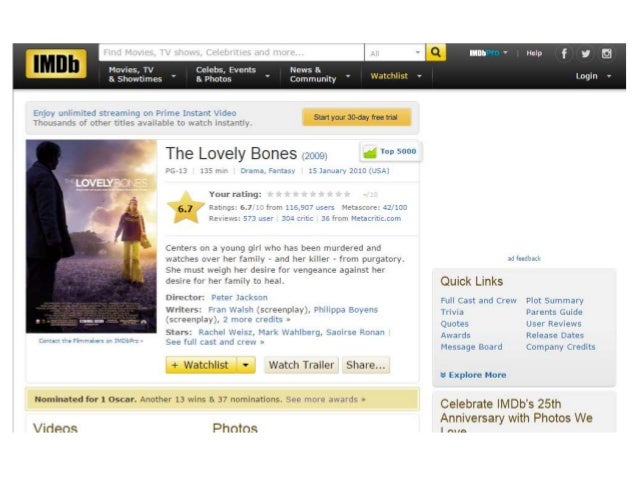Click the Find Movies search field
The image size is (638, 479).
[231, 52]
